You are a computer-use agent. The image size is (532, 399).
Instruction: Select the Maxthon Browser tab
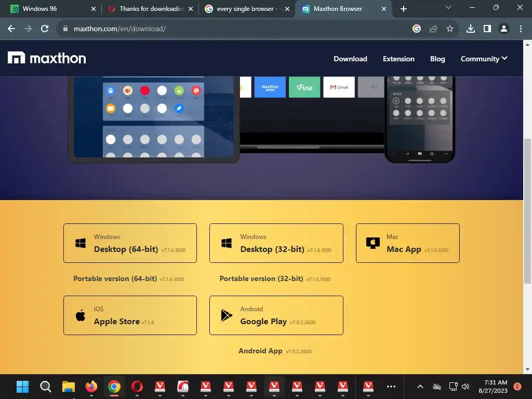(343, 9)
